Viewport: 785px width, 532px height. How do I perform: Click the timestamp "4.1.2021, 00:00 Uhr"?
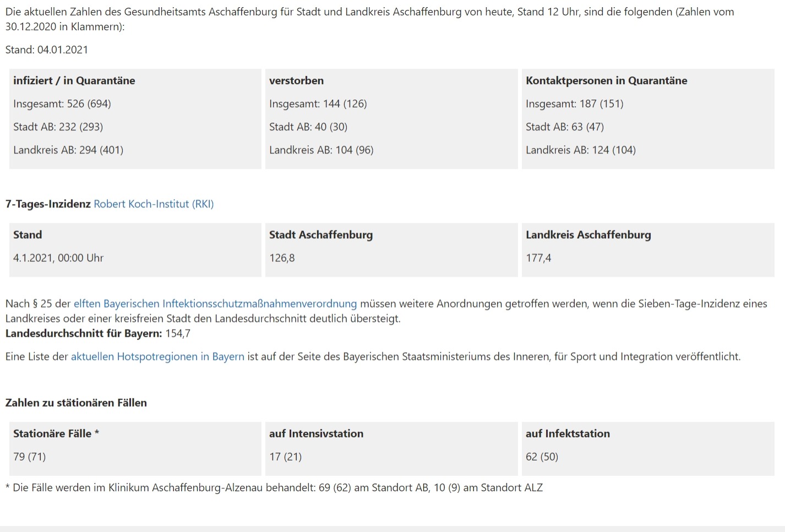pyautogui.click(x=58, y=258)
